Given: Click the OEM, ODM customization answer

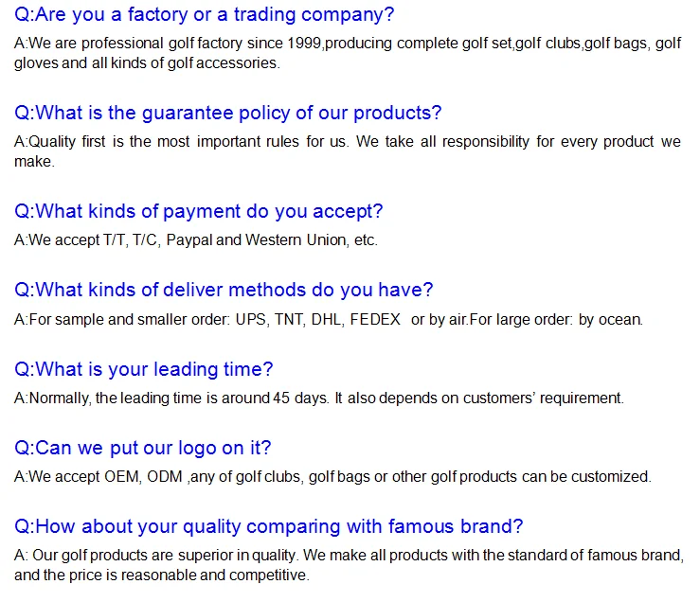Looking at the screenshot, I should pyautogui.click(x=332, y=477).
